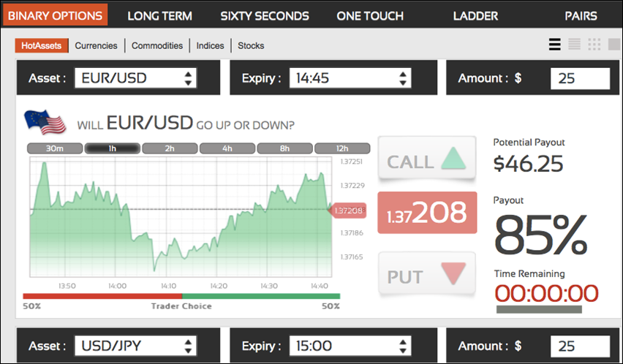Click the red 1.37208 price box
The height and width of the screenshot is (364, 623).
(x=427, y=213)
